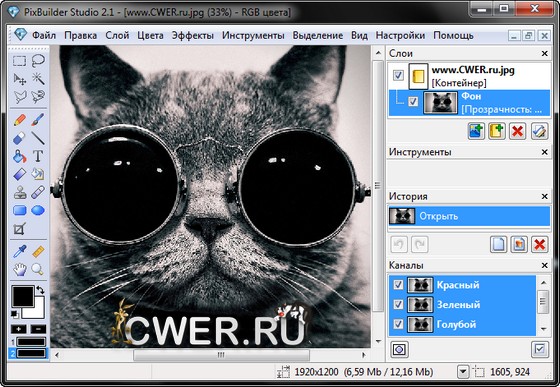The image size is (560, 387).
Task: Click the redo arrow in History panel
Action: (x=420, y=245)
